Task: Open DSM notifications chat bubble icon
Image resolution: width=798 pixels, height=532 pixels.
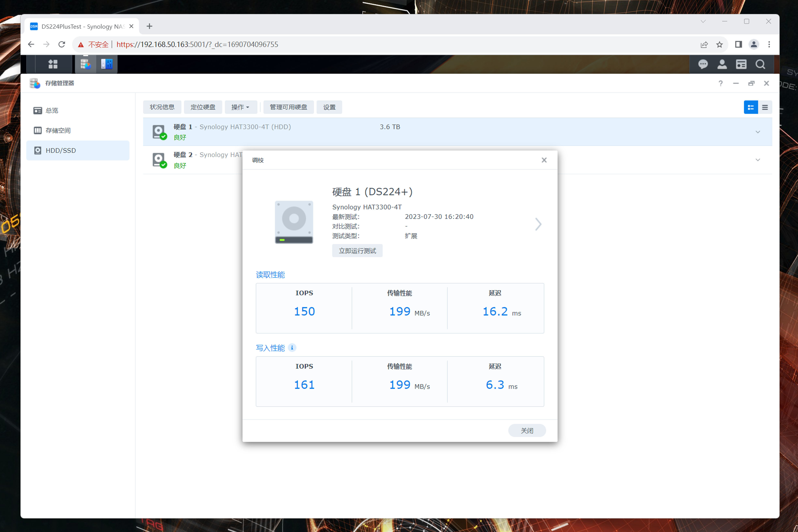Action: click(703, 64)
